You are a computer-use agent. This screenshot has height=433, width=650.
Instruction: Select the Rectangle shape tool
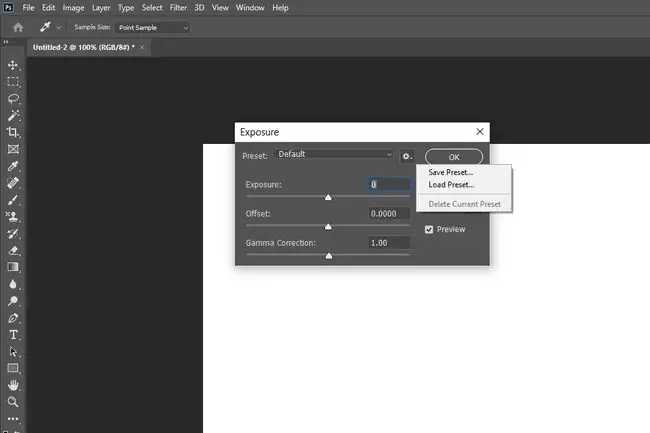[13, 368]
